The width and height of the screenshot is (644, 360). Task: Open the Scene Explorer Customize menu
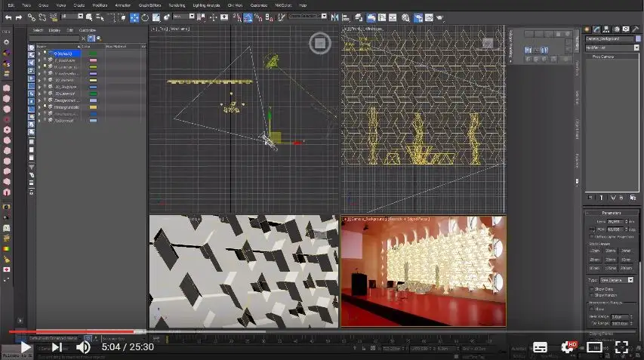tap(88, 30)
